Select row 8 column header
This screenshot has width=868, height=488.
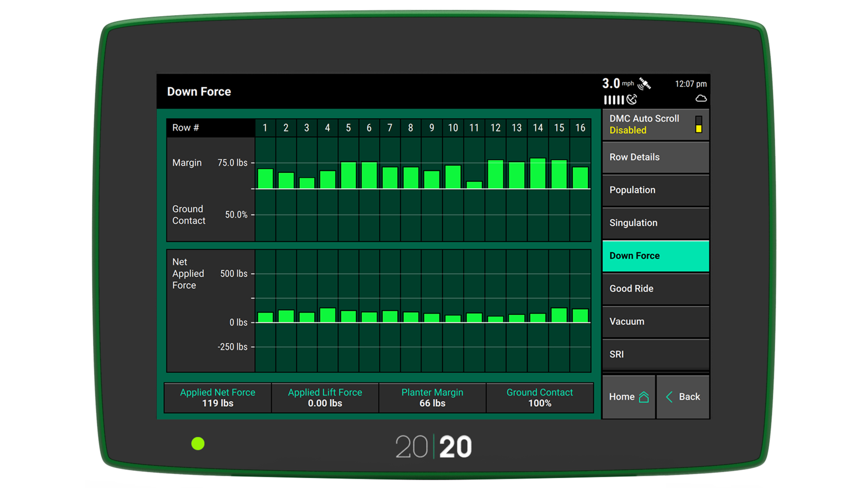(411, 128)
